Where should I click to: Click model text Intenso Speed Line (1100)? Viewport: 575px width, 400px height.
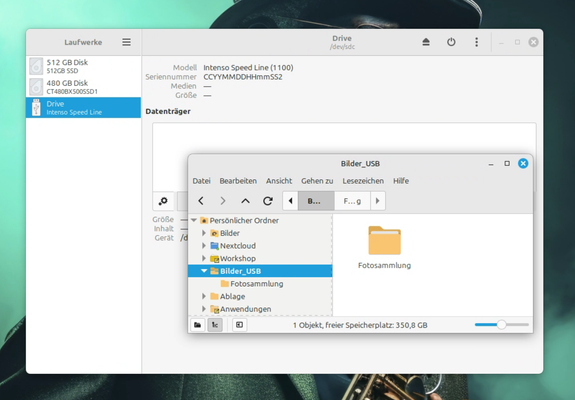click(248, 68)
